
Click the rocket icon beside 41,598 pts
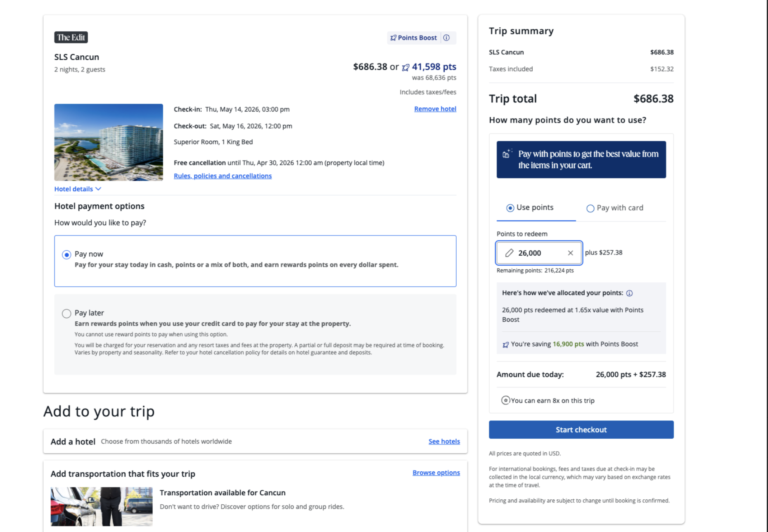click(x=406, y=67)
